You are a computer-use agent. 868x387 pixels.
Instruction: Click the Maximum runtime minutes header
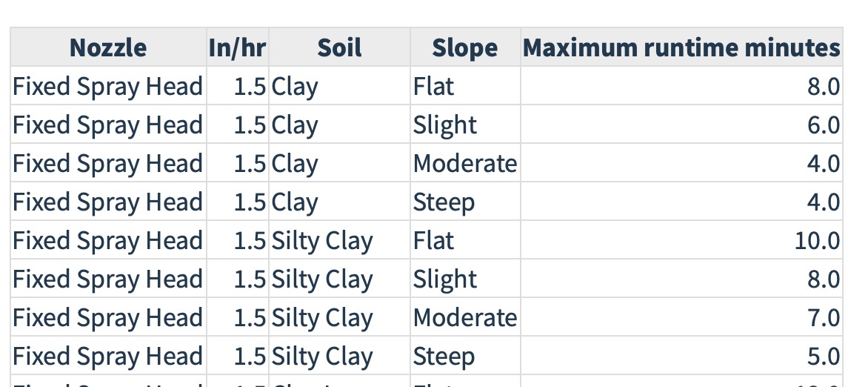(681, 47)
